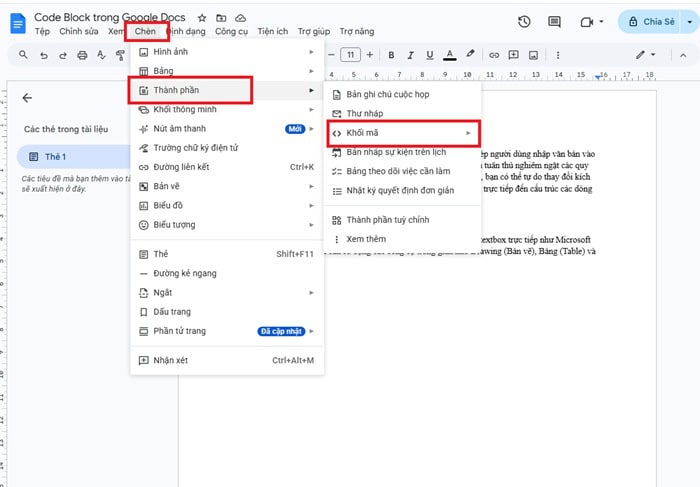
Task: Insert a new Thẻ tab
Action: click(x=227, y=254)
